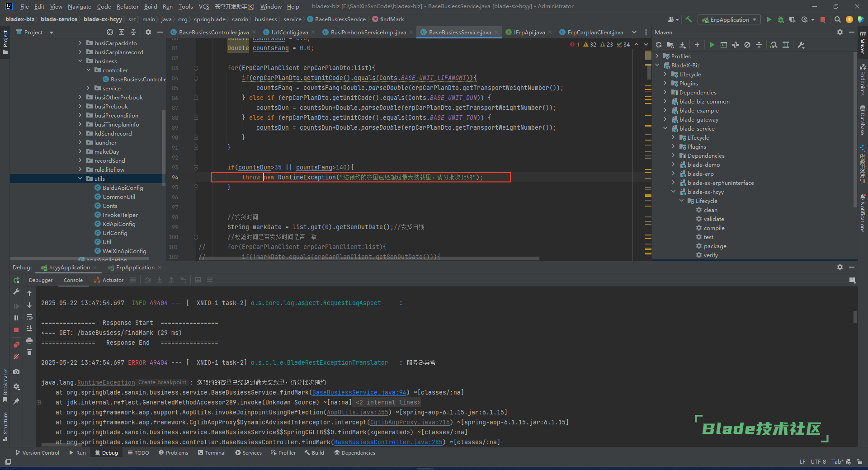
Task: Open Terminal tool window button
Action: [x=211, y=452]
